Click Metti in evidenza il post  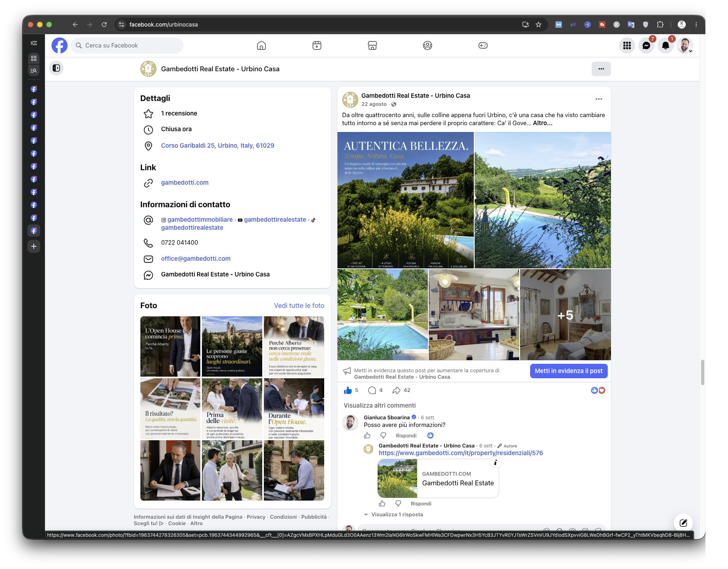point(569,371)
